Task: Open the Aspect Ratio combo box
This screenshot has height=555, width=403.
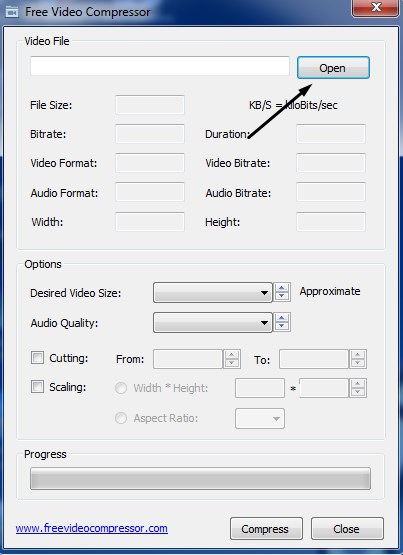Action: tap(260, 418)
